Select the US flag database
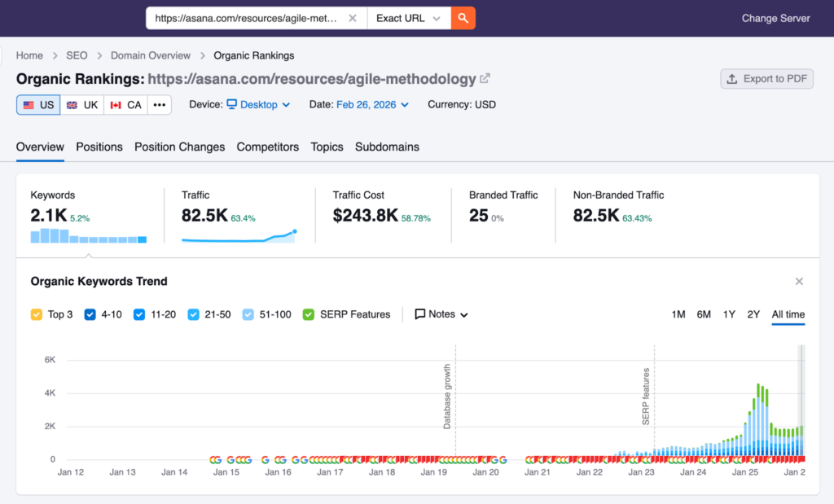Image resolution: width=834 pixels, height=504 pixels. [x=38, y=105]
